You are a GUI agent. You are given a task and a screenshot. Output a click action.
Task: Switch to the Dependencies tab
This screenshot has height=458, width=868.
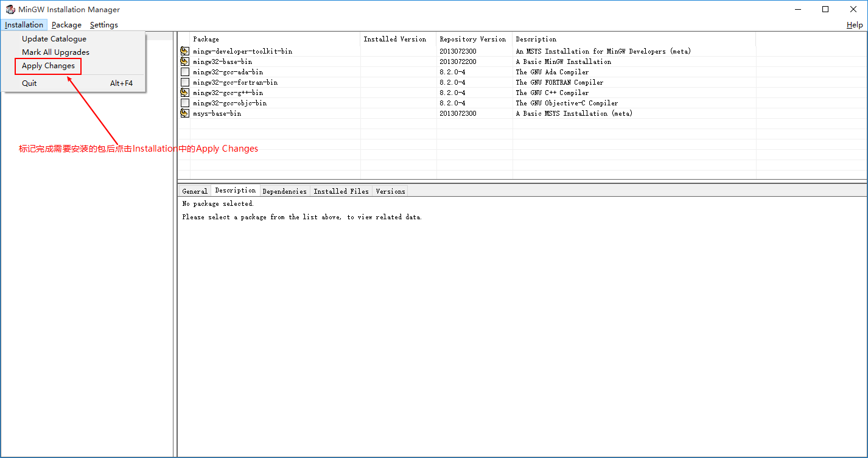pyautogui.click(x=285, y=191)
